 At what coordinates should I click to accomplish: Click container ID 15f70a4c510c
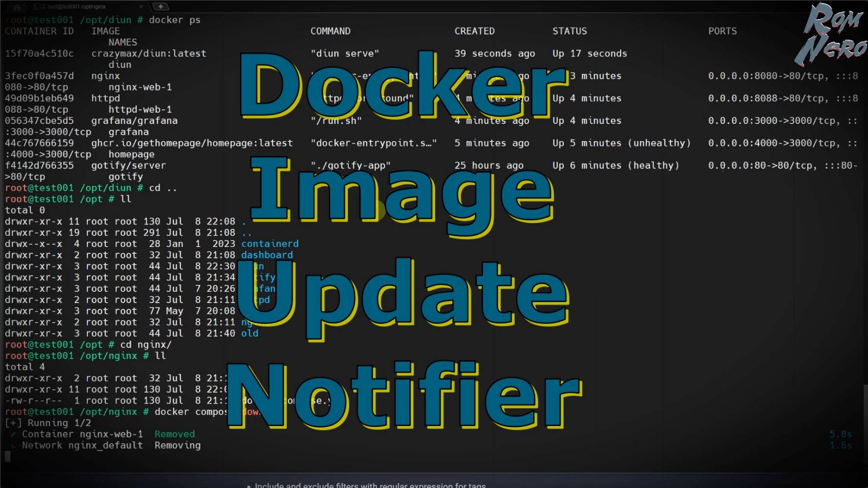click(39, 54)
